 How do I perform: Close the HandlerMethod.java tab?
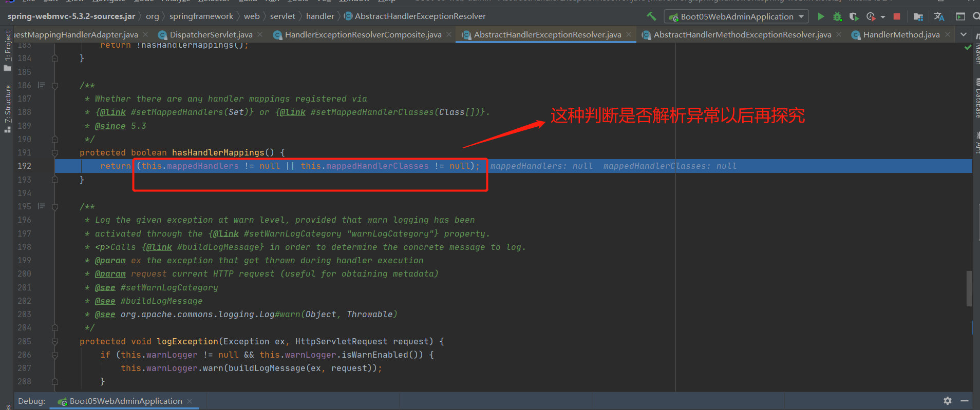coord(948,34)
